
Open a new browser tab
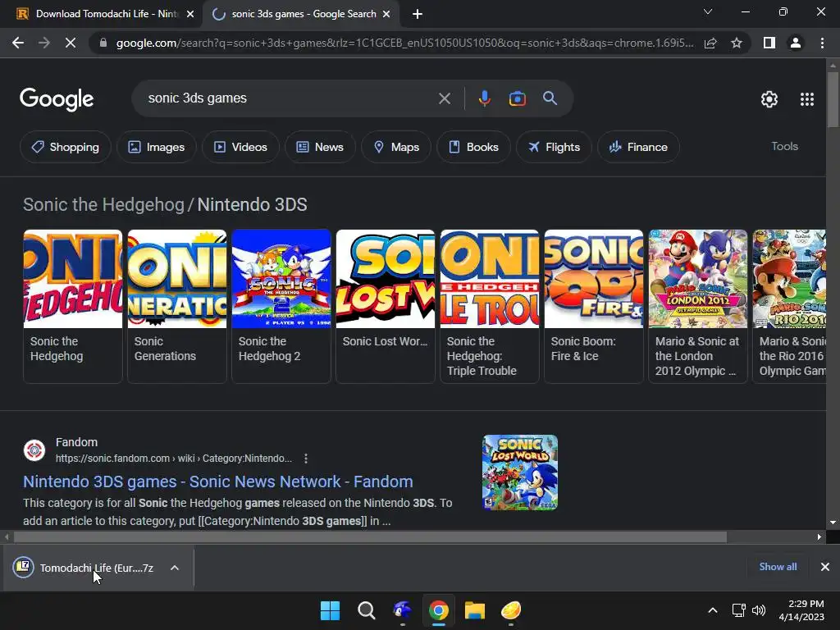click(x=418, y=15)
